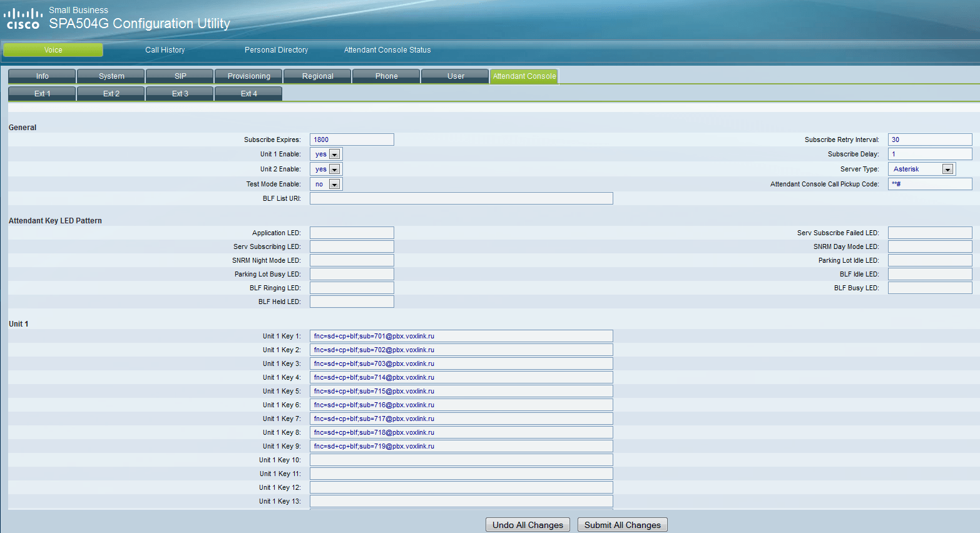Click the Subscribe Expires input field
This screenshot has height=533, width=980.
[x=352, y=140]
